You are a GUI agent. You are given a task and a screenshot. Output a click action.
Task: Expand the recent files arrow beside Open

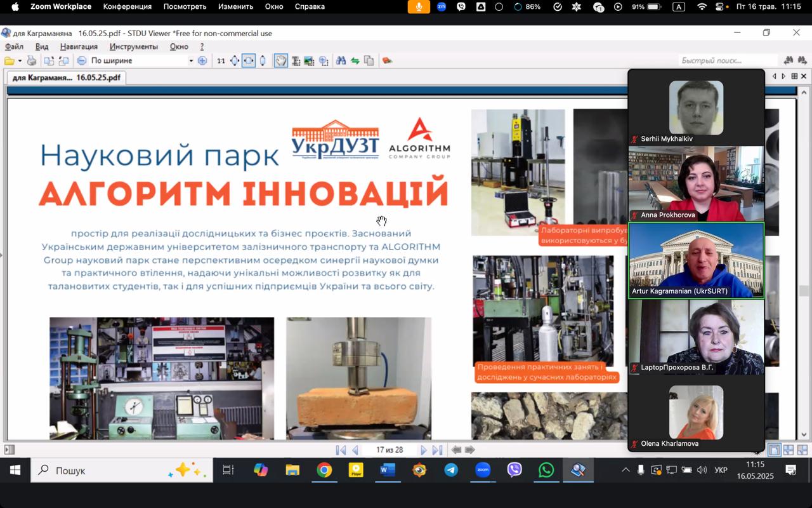pos(20,61)
